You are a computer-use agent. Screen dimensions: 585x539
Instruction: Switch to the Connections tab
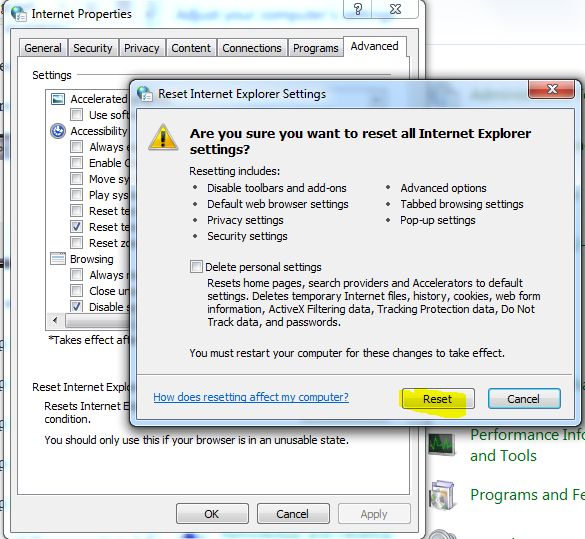(252, 48)
